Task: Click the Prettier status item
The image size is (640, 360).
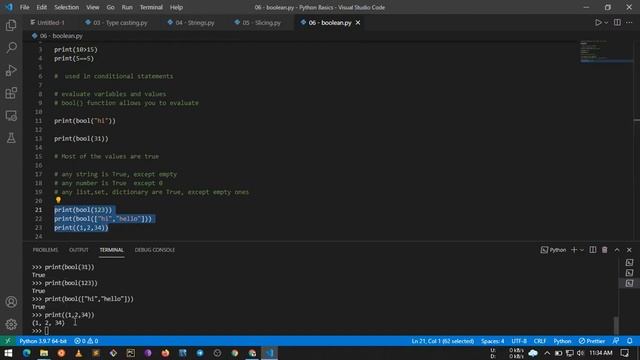Action: [592, 341]
